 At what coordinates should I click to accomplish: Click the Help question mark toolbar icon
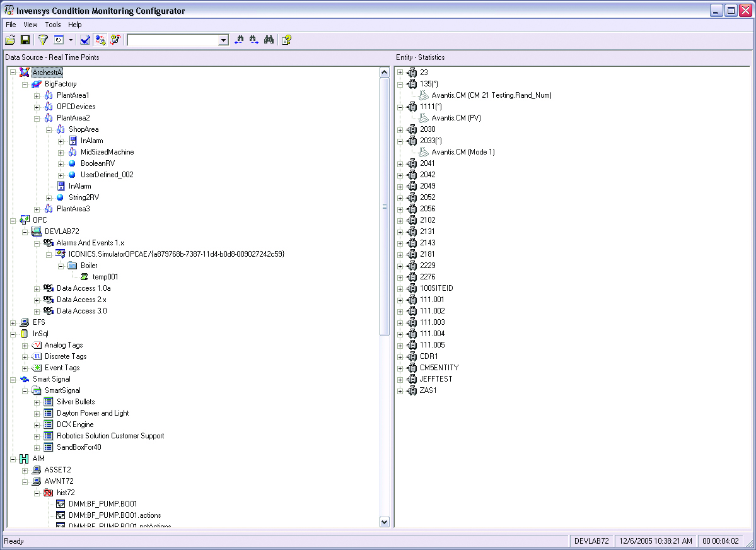(x=286, y=40)
